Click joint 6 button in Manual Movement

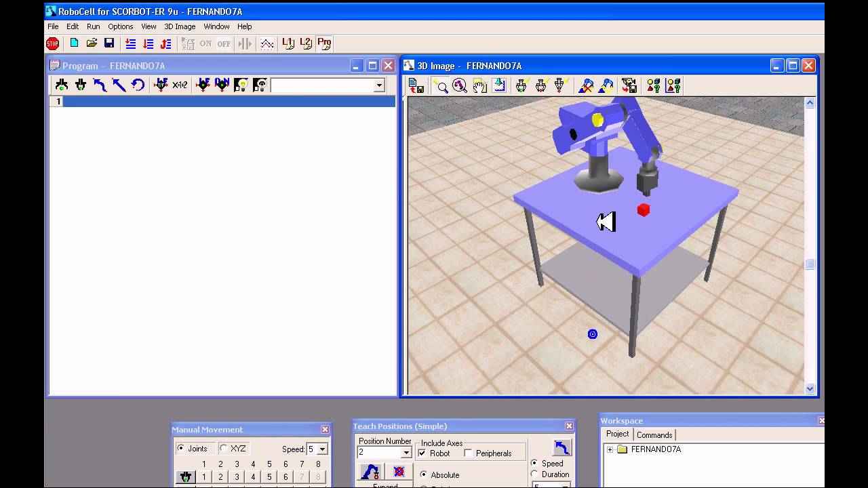[285, 477]
